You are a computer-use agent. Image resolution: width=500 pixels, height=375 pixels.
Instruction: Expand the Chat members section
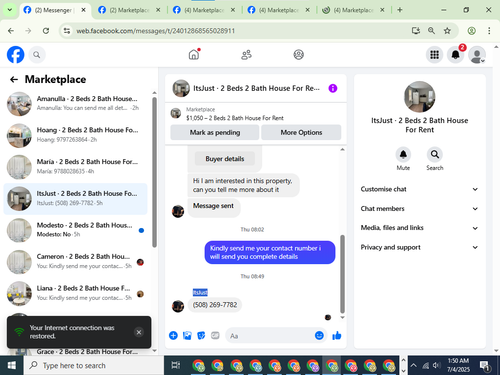[x=419, y=209]
